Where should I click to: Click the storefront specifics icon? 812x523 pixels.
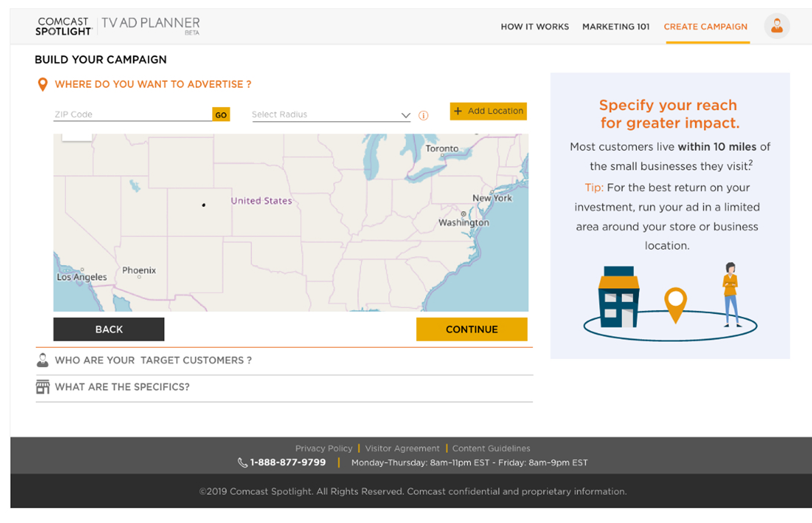tap(43, 387)
